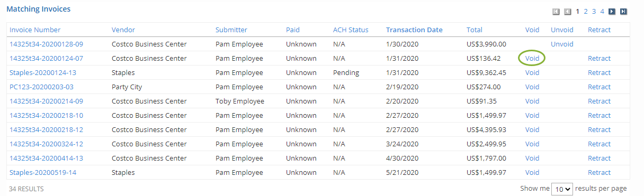
Task: Open invoice Staples-20200519-14
Action: click(43, 172)
